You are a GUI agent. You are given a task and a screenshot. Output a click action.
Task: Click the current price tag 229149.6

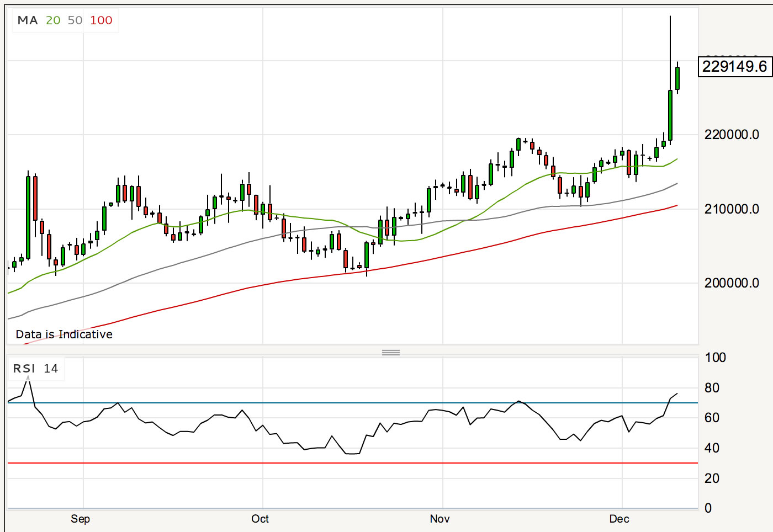point(734,67)
